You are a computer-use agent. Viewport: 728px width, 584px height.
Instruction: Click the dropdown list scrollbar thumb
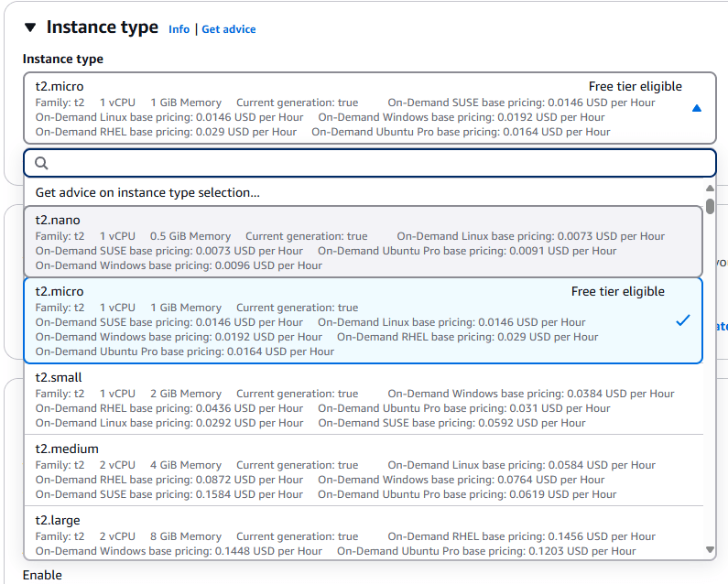point(710,206)
